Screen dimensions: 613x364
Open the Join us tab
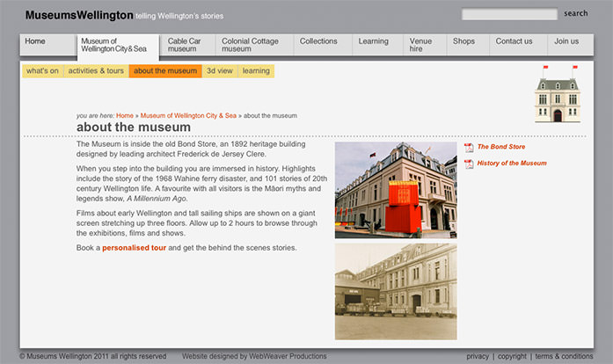coord(571,45)
